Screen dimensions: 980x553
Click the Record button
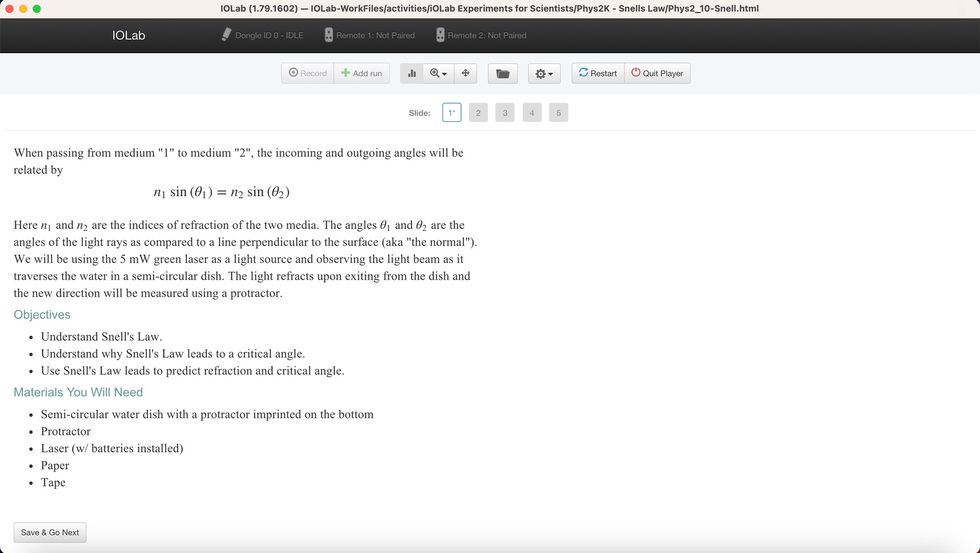308,73
